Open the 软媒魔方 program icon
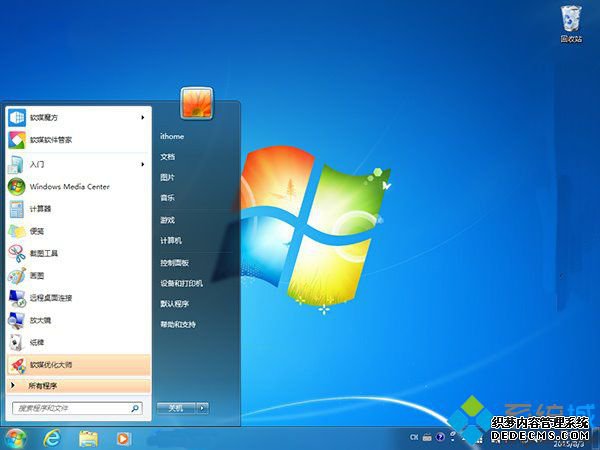 tap(17, 117)
